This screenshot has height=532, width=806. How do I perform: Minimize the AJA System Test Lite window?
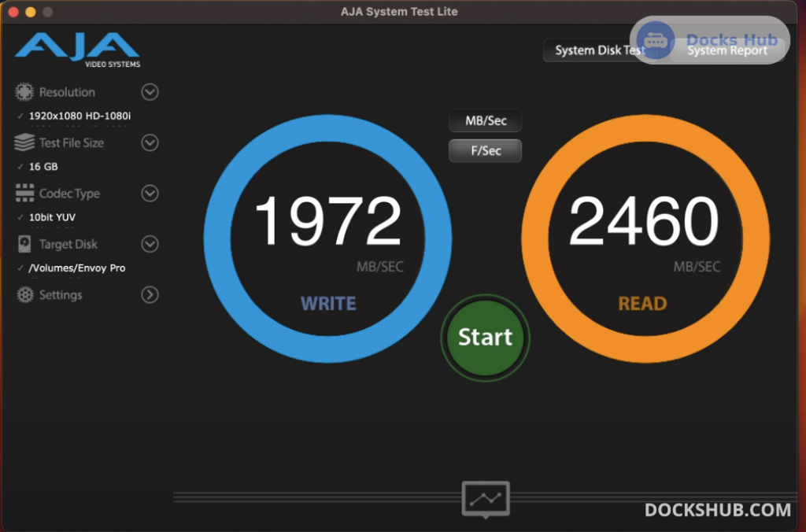pyautogui.click(x=31, y=12)
